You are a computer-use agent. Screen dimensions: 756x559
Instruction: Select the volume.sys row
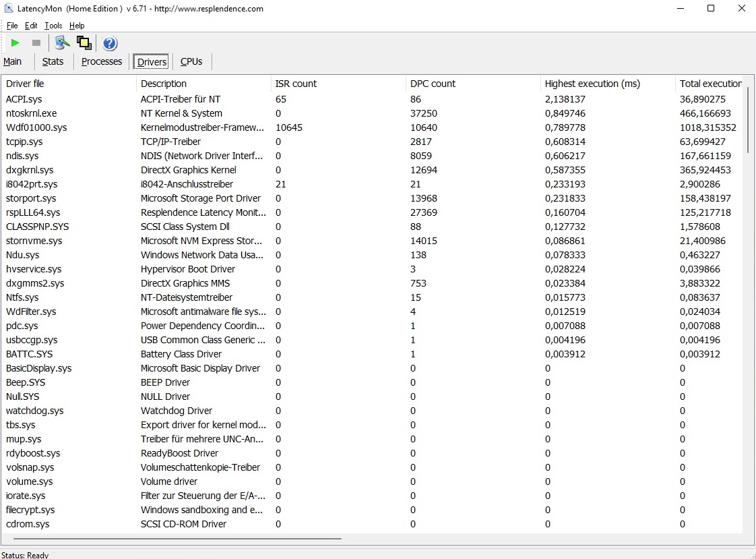[x=372, y=481]
